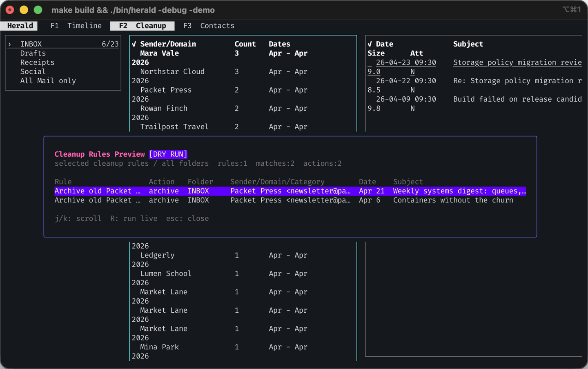588x369 pixels.
Task: Select the Lumen School sender row
Action: (x=243, y=273)
